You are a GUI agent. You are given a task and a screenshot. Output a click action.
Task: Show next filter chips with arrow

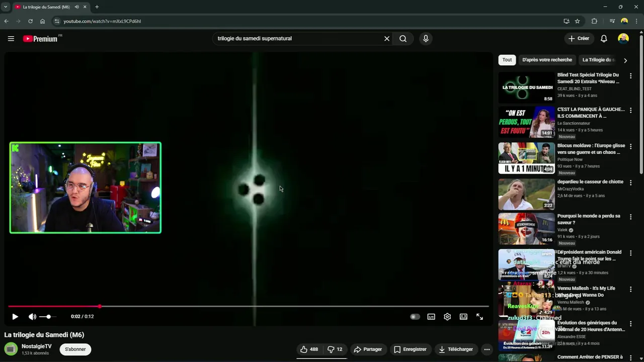[x=625, y=60]
